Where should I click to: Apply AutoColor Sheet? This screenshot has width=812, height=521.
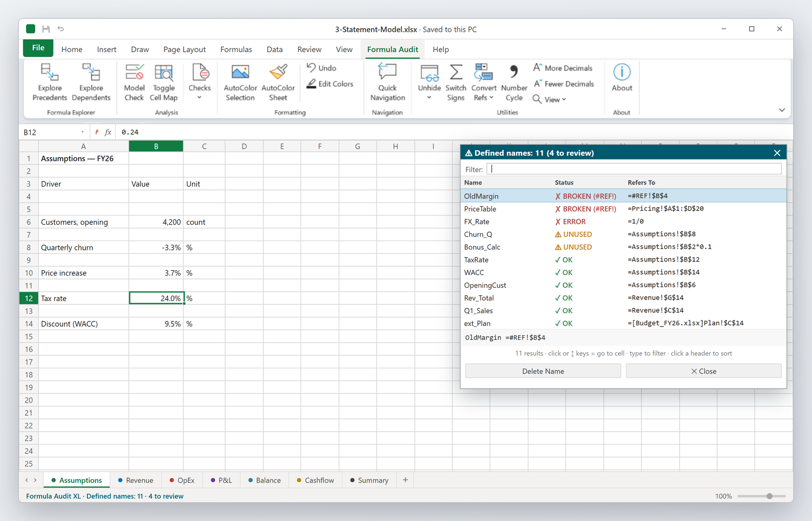pyautogui.click(x=278, y=82)
